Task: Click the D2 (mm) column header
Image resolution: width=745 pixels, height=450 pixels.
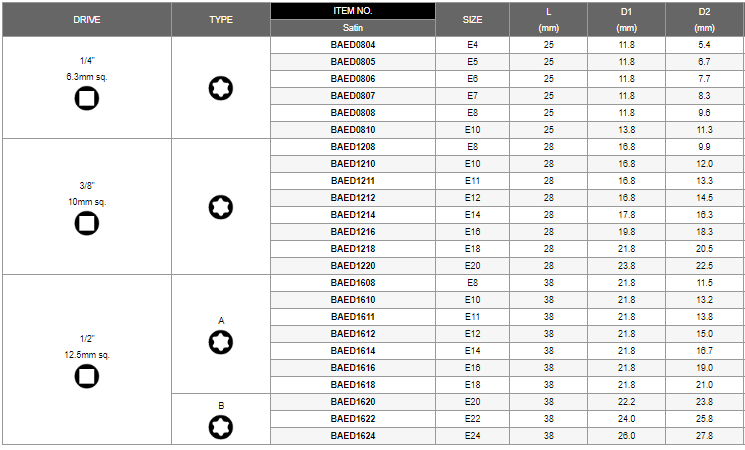Action: (x=704, y=19)
